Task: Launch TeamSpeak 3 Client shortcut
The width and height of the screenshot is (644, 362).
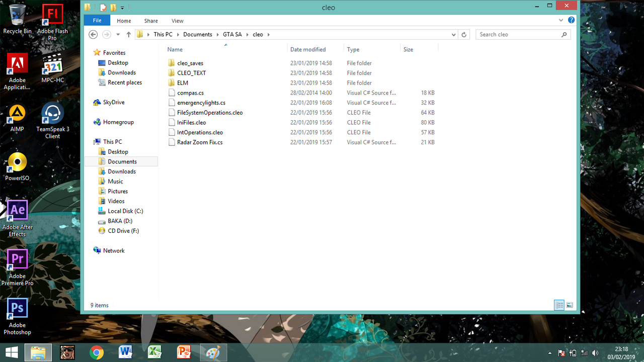Action: (52, 121)
